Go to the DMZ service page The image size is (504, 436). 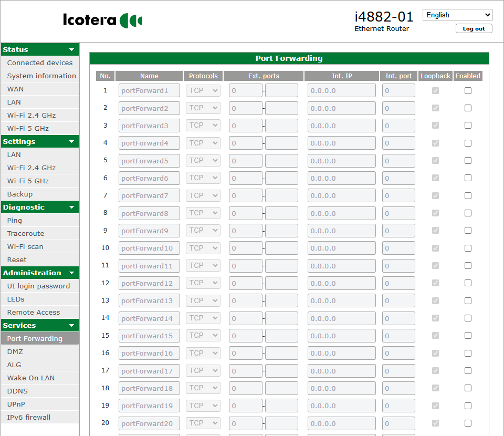15,352
